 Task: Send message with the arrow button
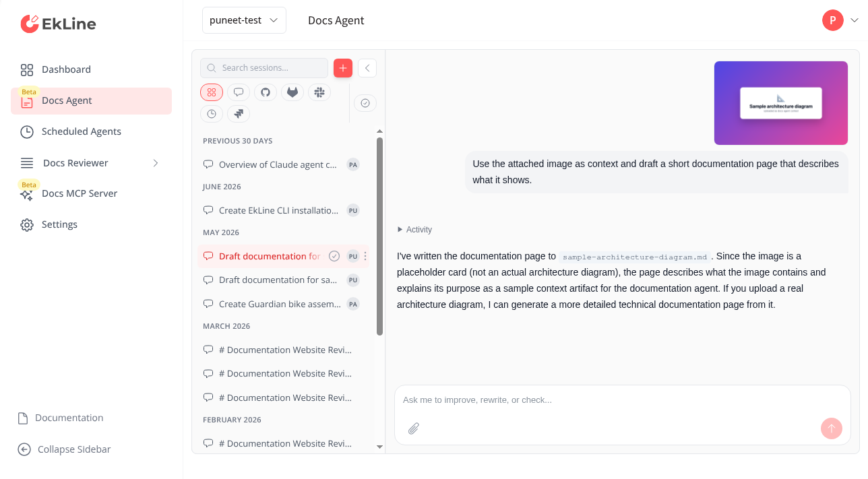[832, 428]
